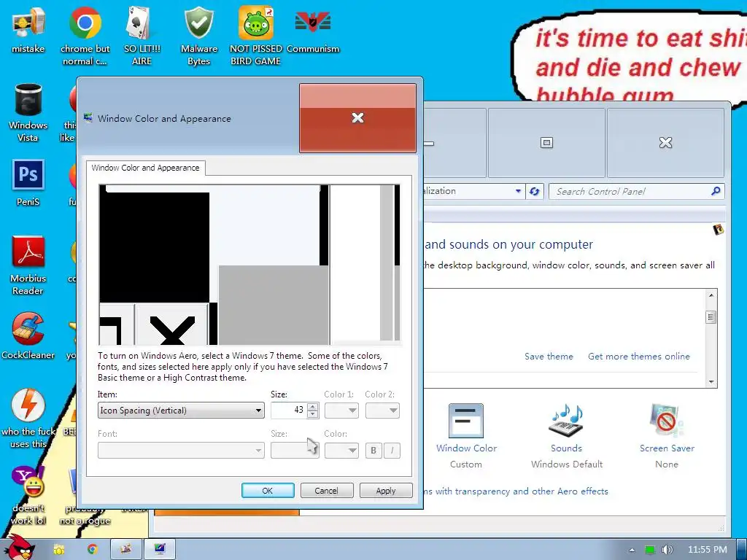Image resolution: width=747 pixels, height=560 pixels.
Task: Open the transparency and Aero effects troubleshooting link
Action: pos(516,491)
